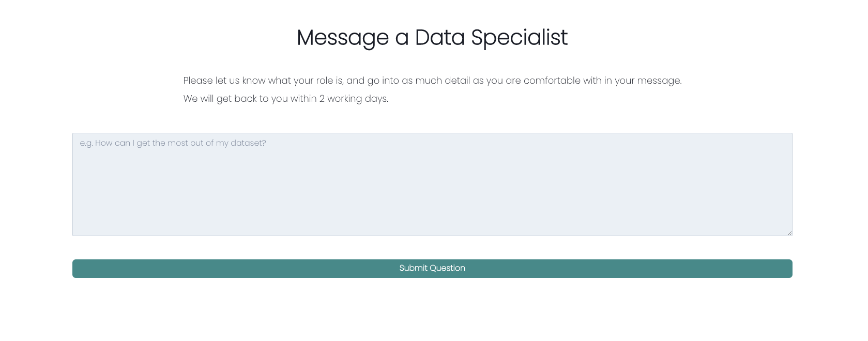Click the word 'dataset?' in the placeholder

(248, 143)
